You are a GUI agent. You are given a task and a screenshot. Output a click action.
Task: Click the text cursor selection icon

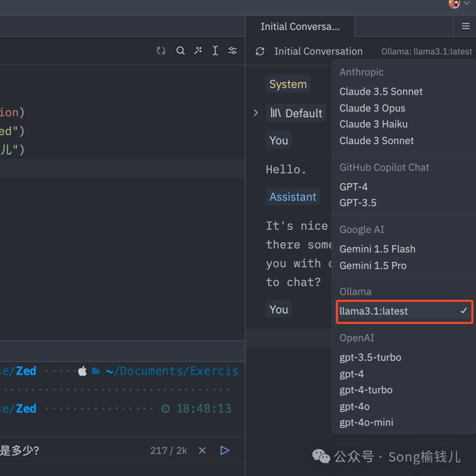pyautogui.click(x=215, y=50)
